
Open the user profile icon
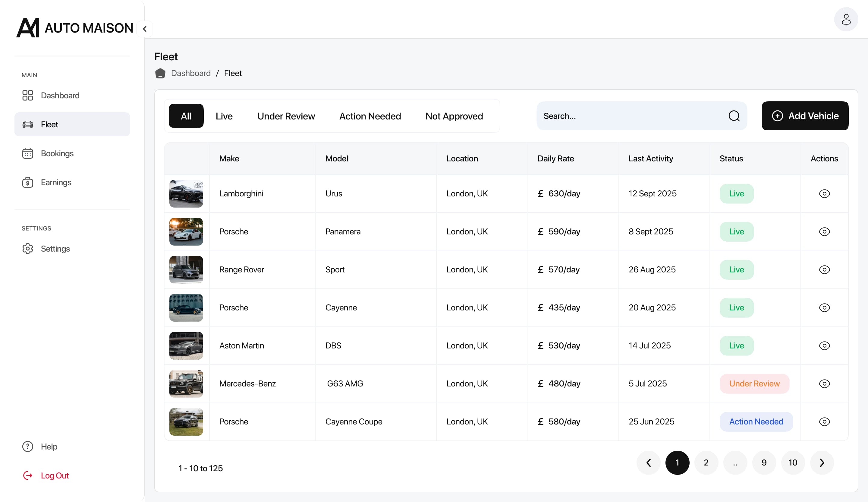click(846, 19)
